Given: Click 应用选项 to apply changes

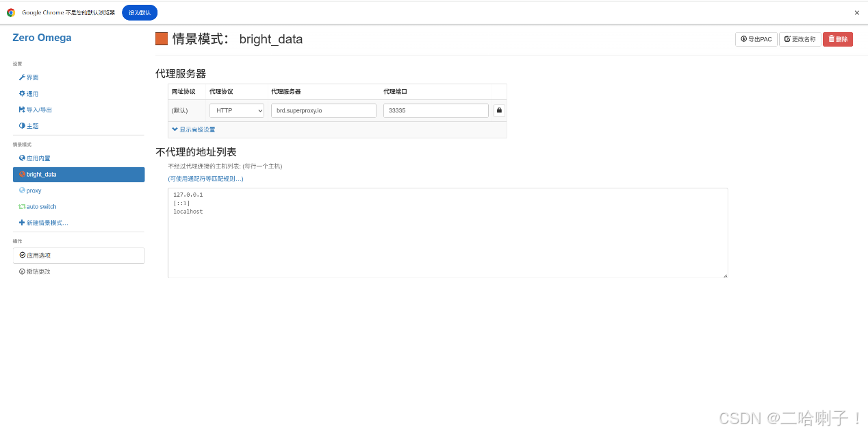Looking at the screenshot, I should click(79, 255).
